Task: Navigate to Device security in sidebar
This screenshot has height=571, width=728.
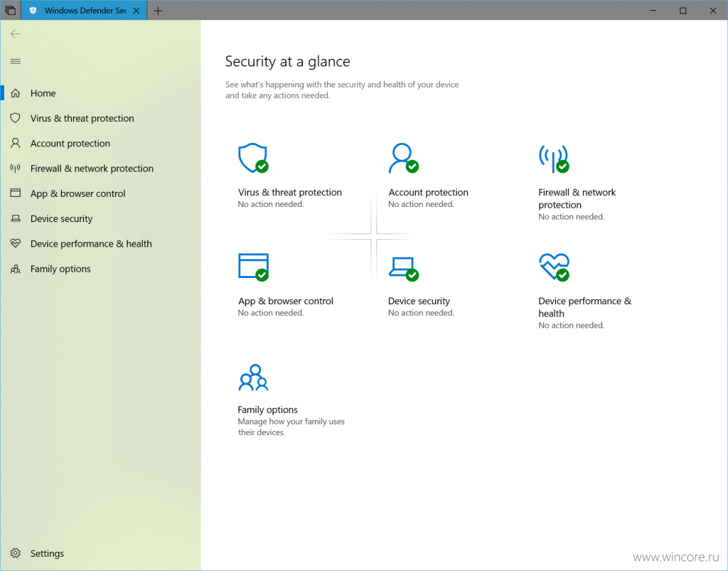Action: (x=100, y=218)
